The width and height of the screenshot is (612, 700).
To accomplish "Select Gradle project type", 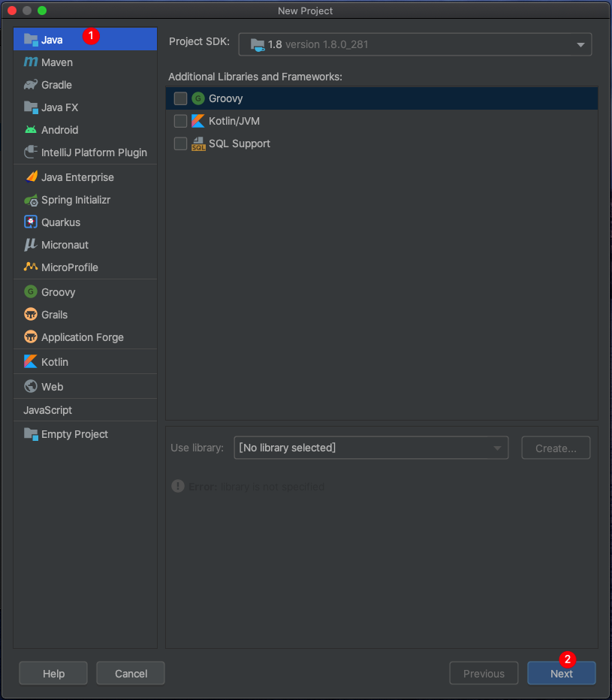I will [x=86, y=84].
